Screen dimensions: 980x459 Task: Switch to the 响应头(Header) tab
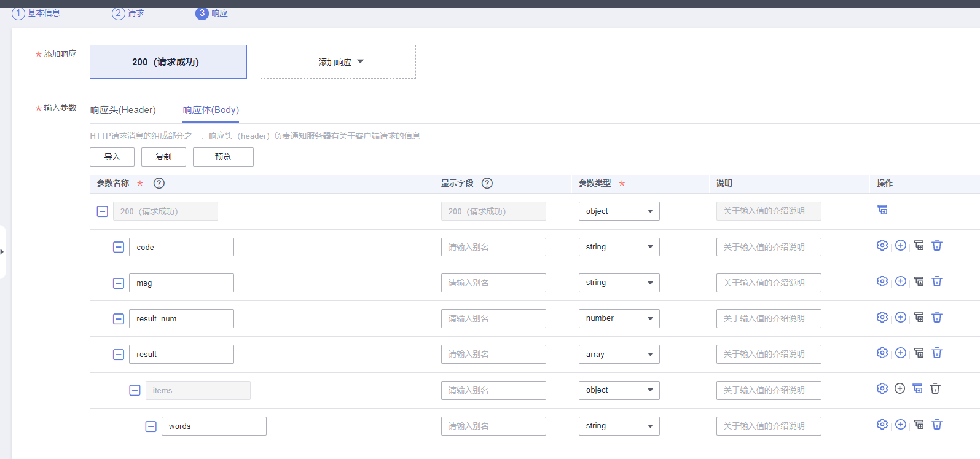(123, 110)
